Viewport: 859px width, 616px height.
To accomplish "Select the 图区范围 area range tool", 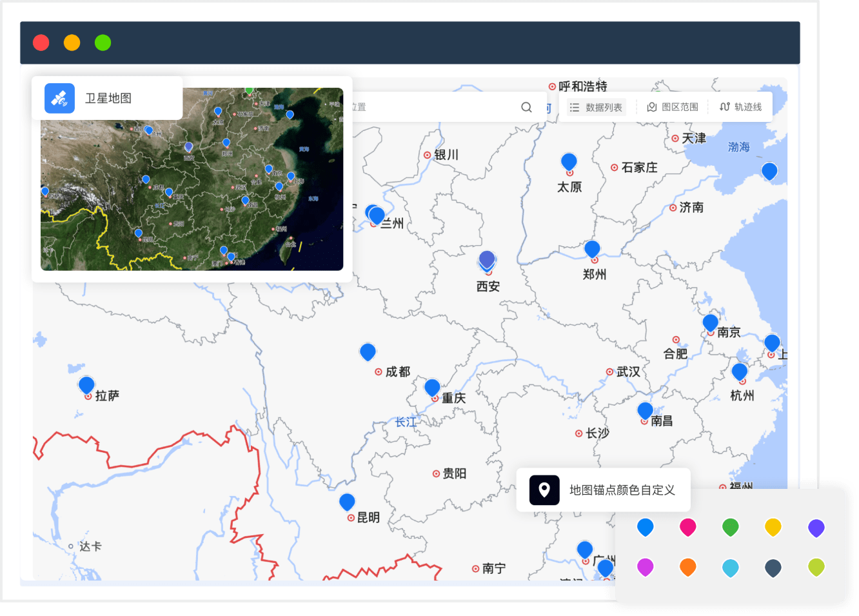I will click(673, 107).
